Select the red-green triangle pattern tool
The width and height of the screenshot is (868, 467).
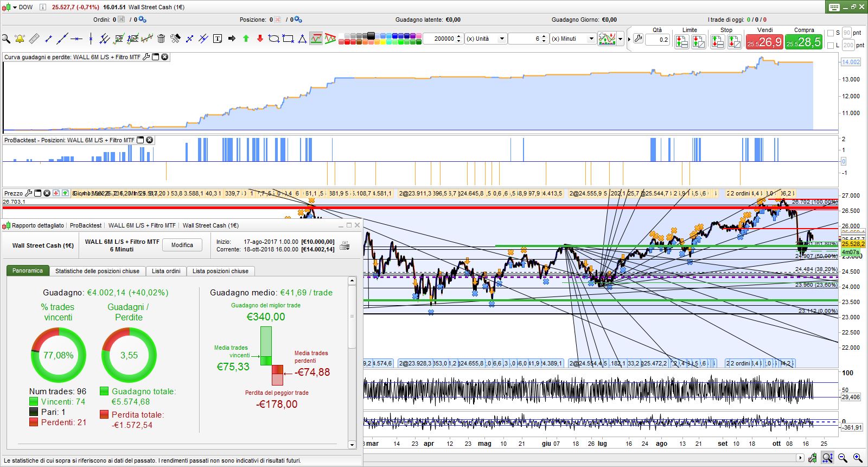[330, 39]
